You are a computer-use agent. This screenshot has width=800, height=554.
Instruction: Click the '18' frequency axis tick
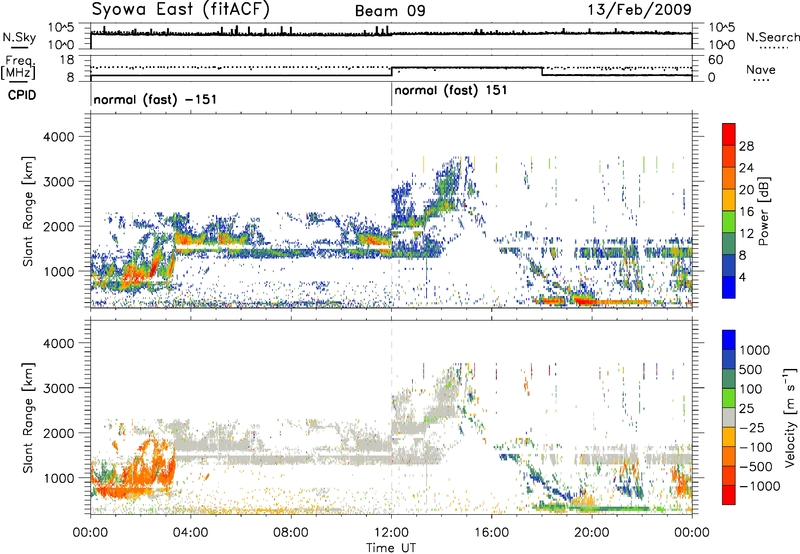67,60
